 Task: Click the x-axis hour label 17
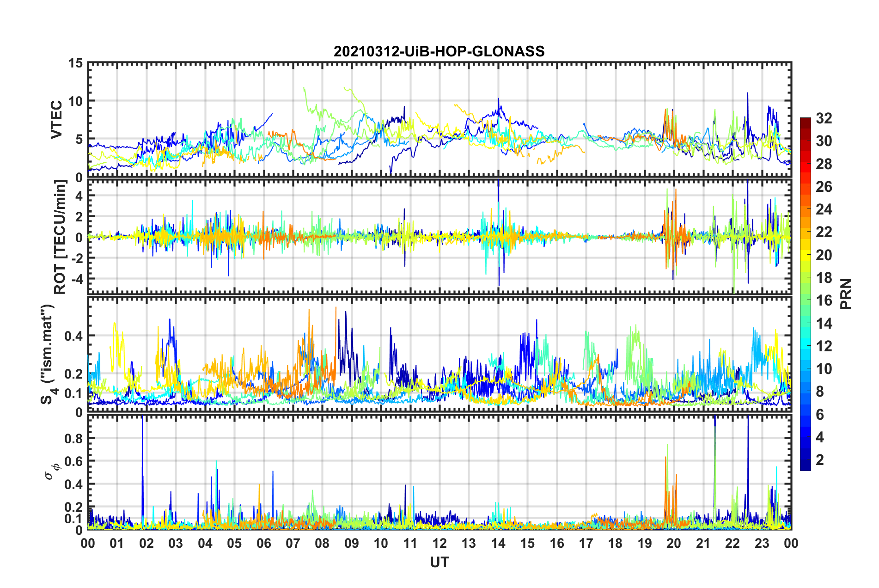pyautogui.click(x=586, y=543)
